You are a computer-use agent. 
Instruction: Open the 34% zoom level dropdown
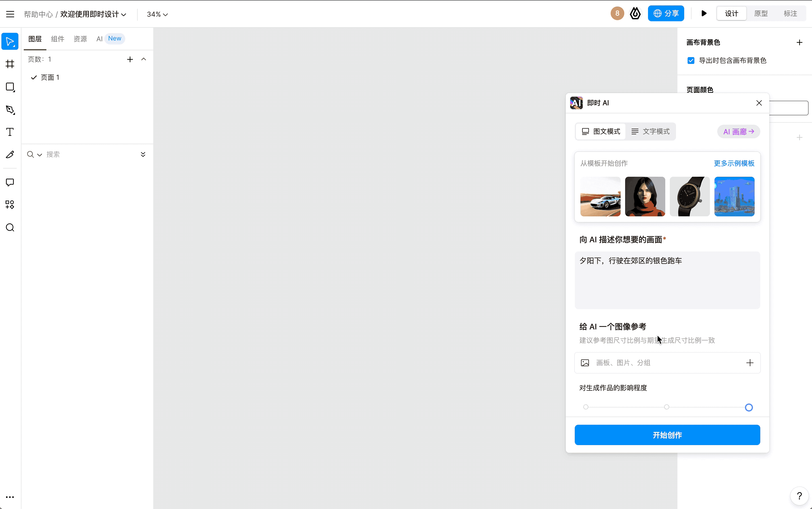point(157,14)
